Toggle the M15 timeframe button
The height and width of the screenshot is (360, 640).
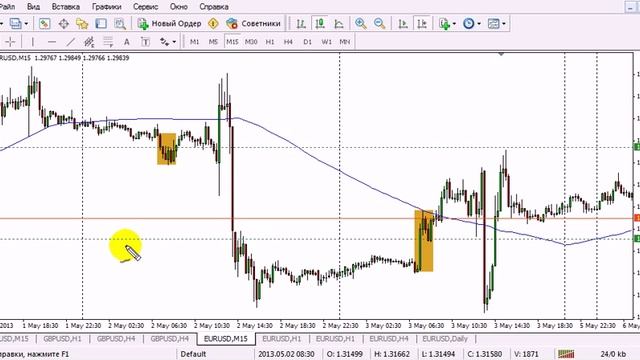pyautogui.click(x=232, y=42)
